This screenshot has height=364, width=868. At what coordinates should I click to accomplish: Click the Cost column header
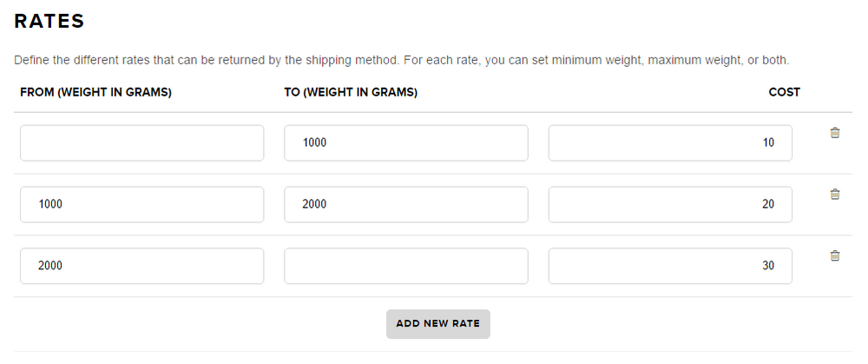(x=784, y=92)
